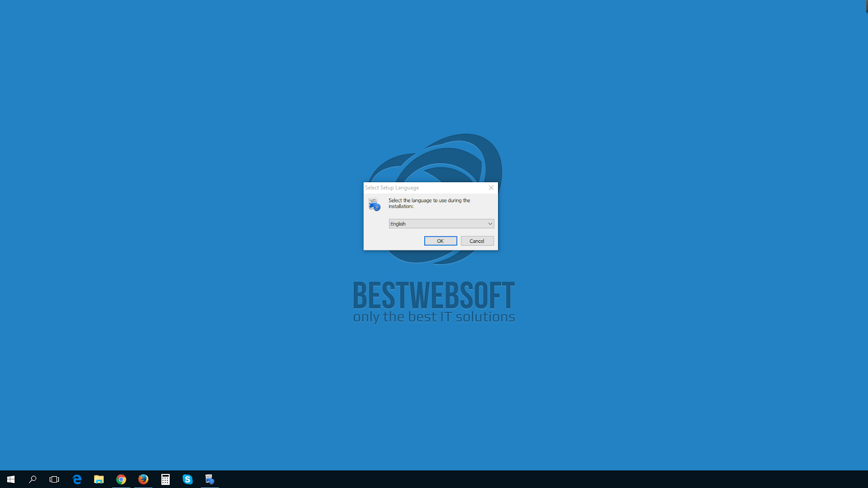Open taskbar search magnifier
868x488 pixels.
33,479
